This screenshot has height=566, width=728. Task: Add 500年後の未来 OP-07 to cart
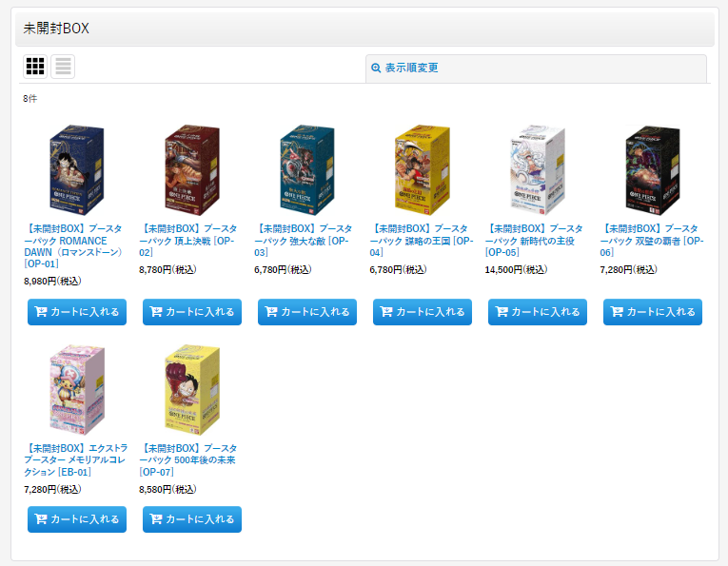[x=192, y=519]
